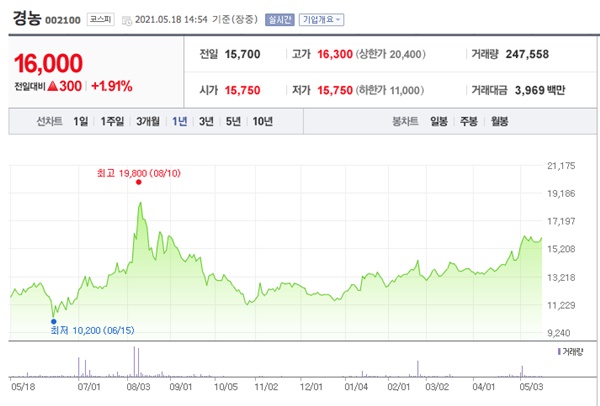The width and height of the screenshot is (600, 406).
Task: Click the 거래량 247,558 value
Action: point(527,54)
